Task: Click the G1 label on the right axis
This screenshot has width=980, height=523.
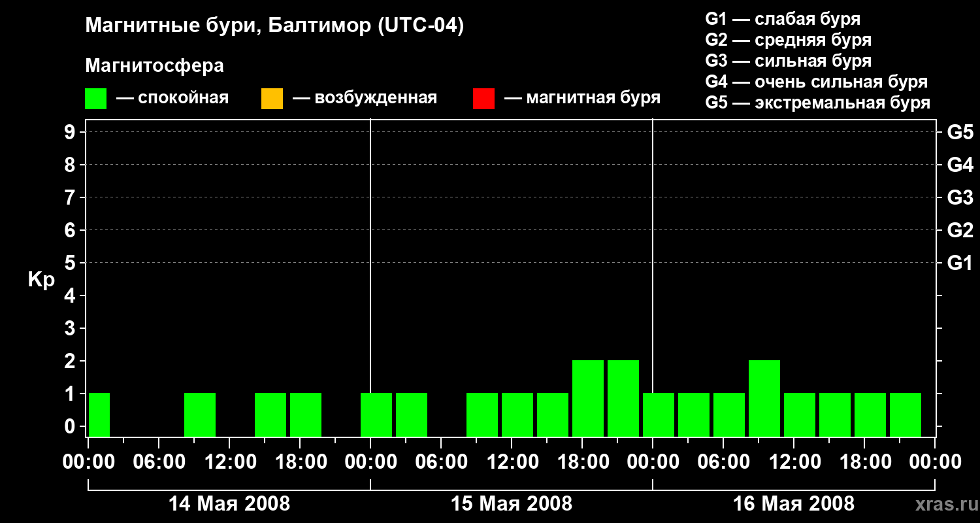Action: (960, 263)
